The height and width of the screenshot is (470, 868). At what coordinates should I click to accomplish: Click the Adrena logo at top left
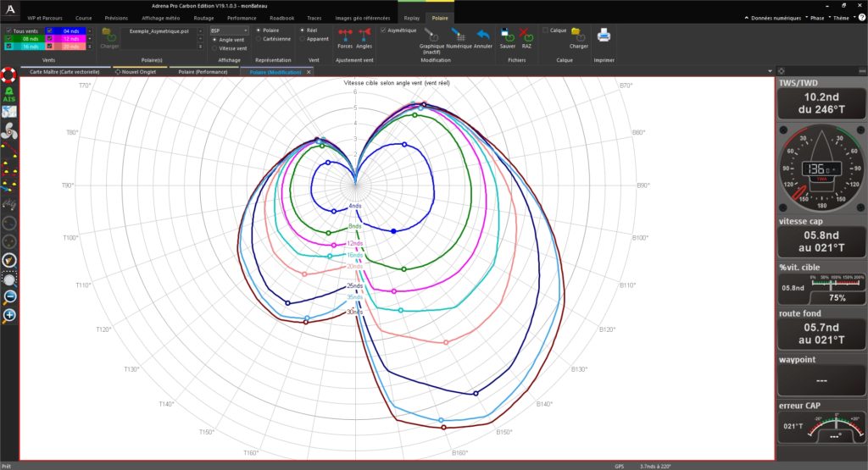point(10,8)
